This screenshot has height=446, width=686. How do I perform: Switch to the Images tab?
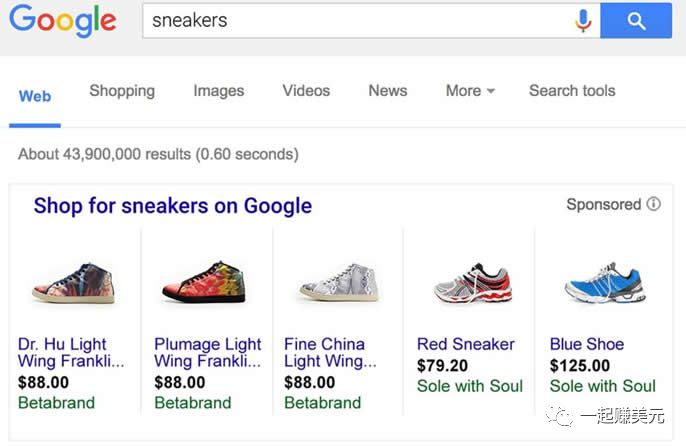pyautogui.click(x=218, y=91)
